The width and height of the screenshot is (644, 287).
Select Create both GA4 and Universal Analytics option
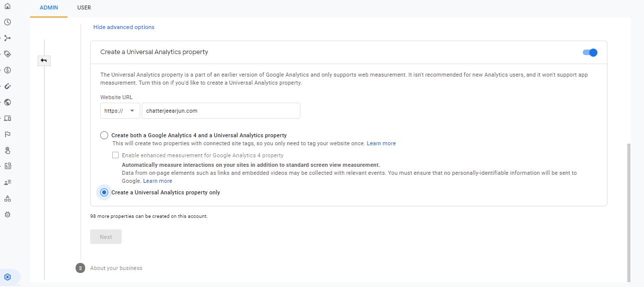104,135
